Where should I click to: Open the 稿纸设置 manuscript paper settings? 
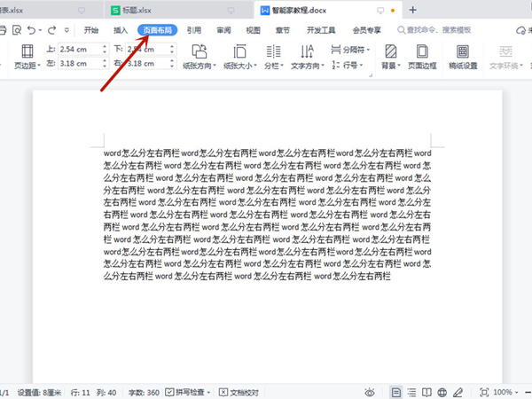pyautogui.click(x=462, y=54)
